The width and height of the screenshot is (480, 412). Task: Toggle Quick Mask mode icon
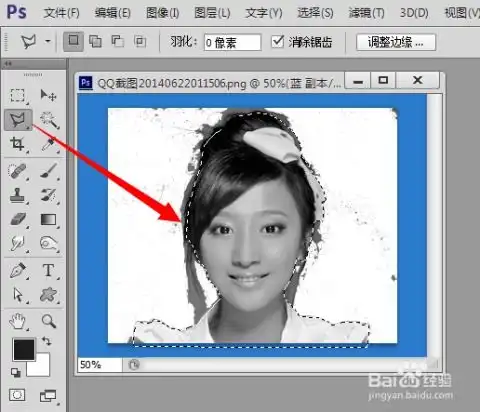(x=17, y=396)
